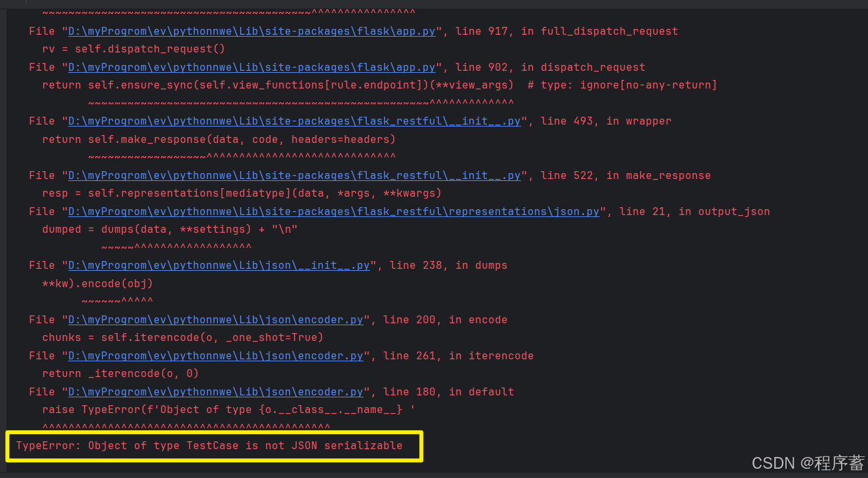868x478 pixels.
Task: Click the 'return self.ensure_sync' code line
Action: coord(380,85)
